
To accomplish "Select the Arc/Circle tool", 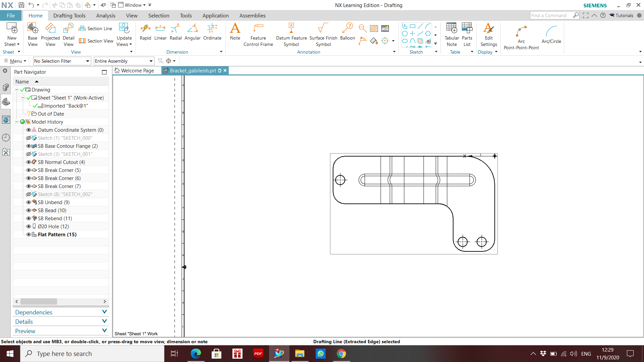I will (x=551, y=35).
